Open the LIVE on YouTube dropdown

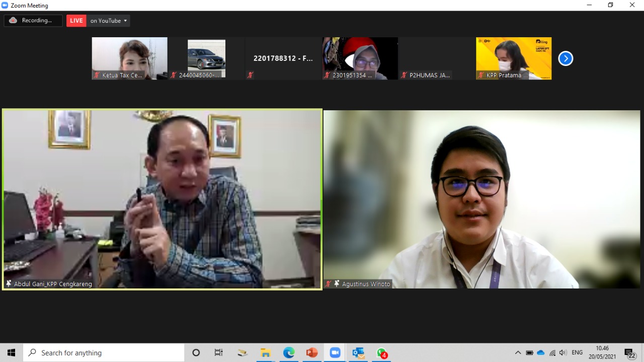[x=108, y=21]
